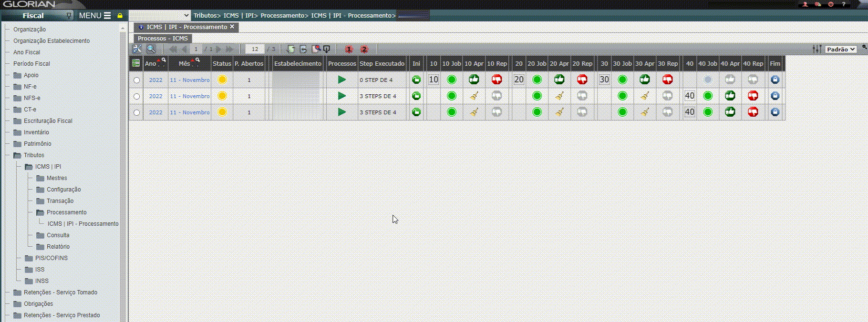
Task: Click the wrench and screwdriver tools icon
Action: (137, 49)
